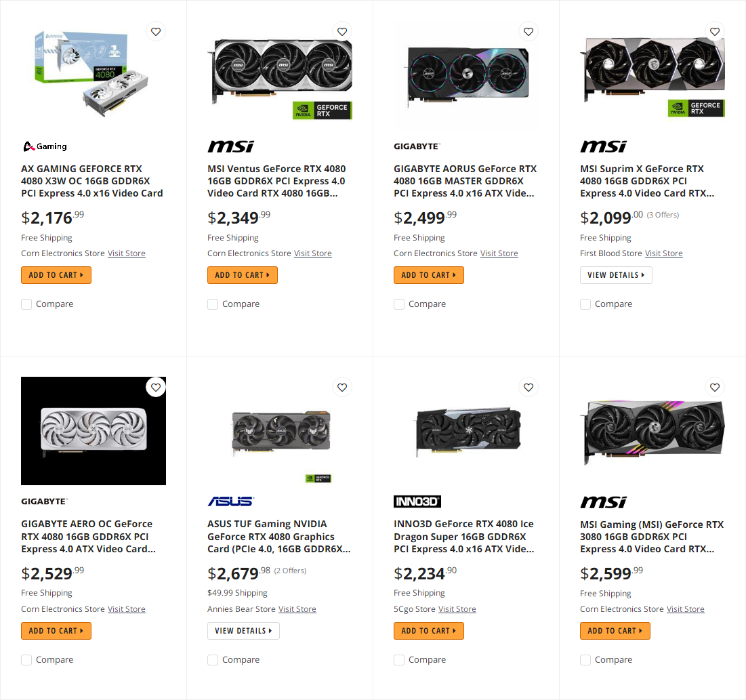Wishlist the INNO3D Ice Dragon Super
Screen dimensions: 746x700
[x=529, y=387]
